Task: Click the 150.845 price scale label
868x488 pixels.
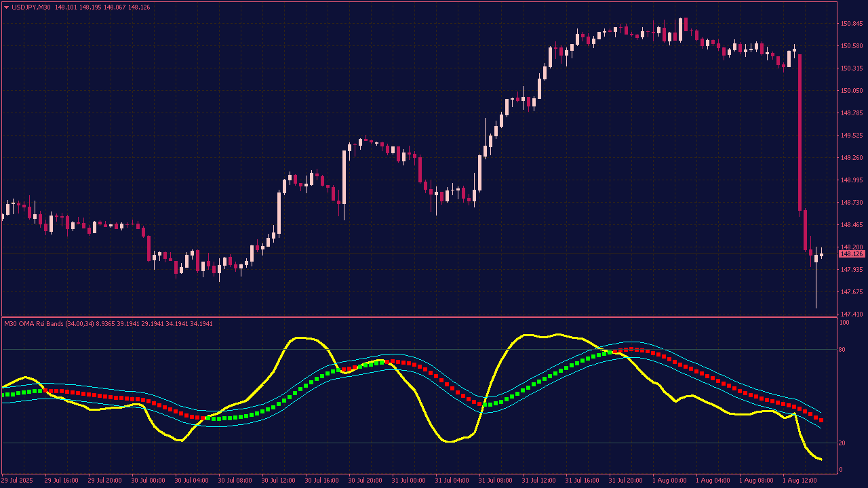Action: [851, 24]
